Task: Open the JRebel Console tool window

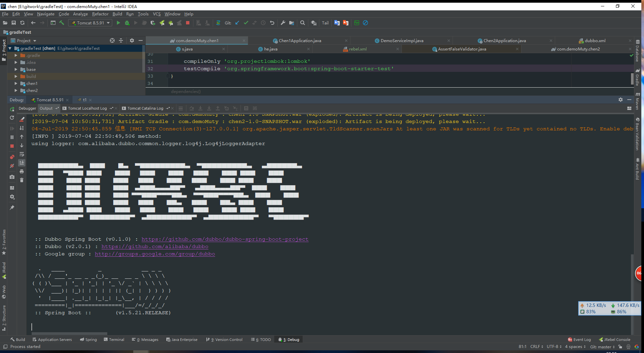Action: point(615,340)
